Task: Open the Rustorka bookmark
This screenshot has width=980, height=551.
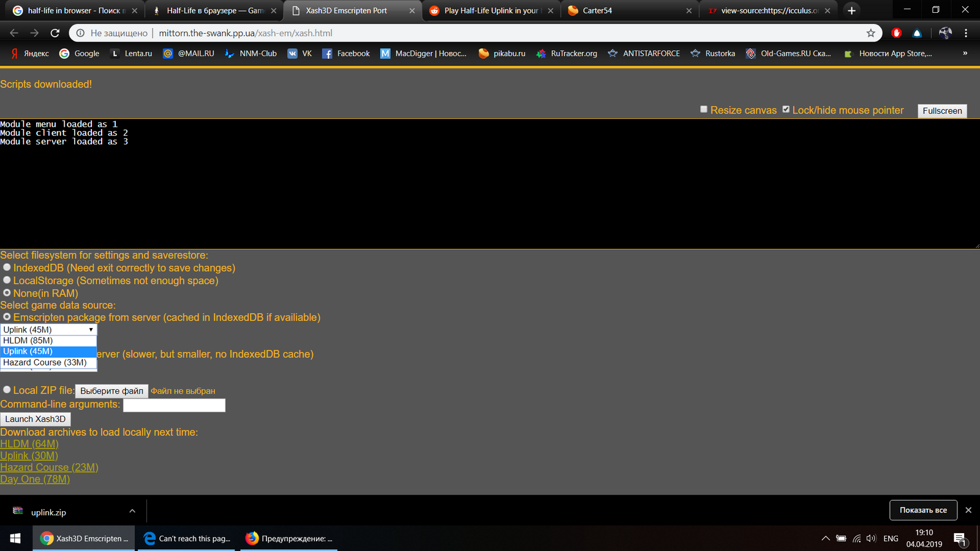Action: point(712,54)
